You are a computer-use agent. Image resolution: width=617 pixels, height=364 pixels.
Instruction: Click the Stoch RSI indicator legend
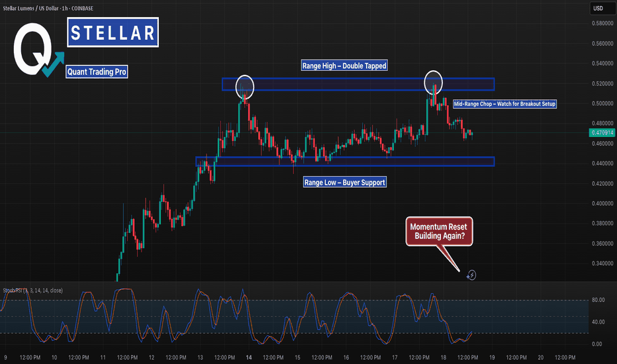pyautogui.click(x=33, y=291)
